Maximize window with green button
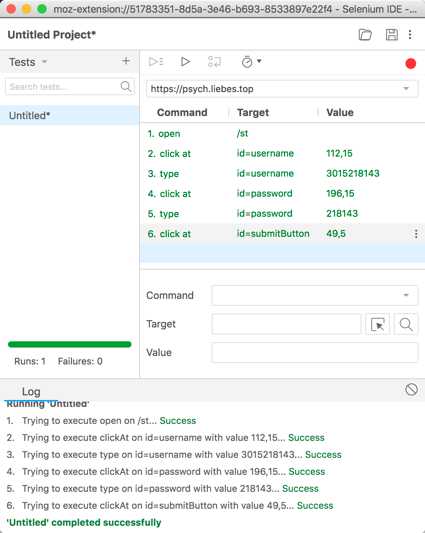425x533 pixels. 42,9
